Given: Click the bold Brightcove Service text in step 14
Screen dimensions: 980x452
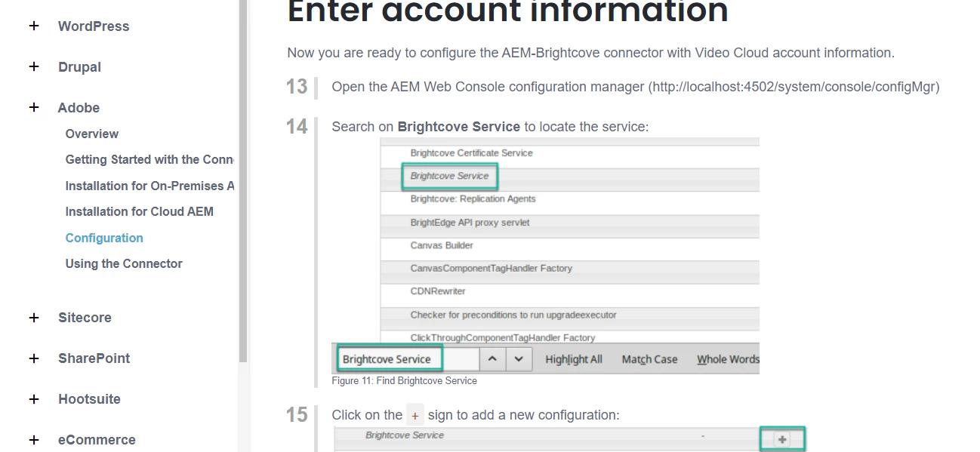Looking at the screenshot, I should point(458,127).
